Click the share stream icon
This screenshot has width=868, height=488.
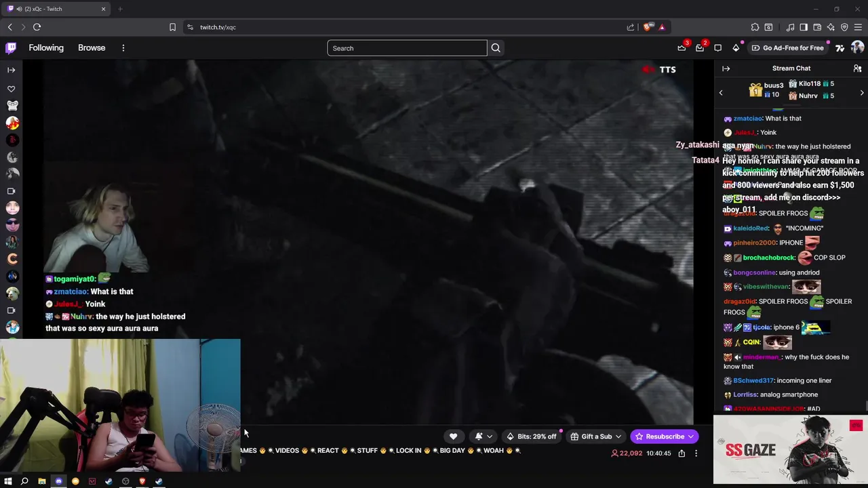(x=682, y=453)
